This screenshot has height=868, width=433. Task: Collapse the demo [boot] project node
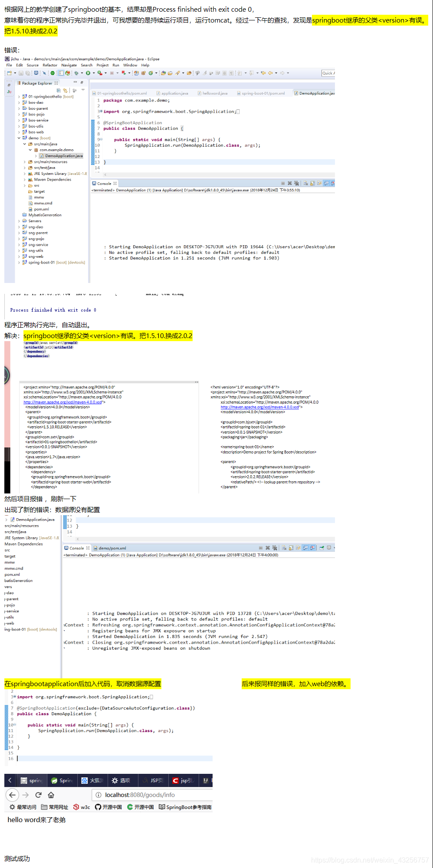pyautogui.click(x=19, y=138)
